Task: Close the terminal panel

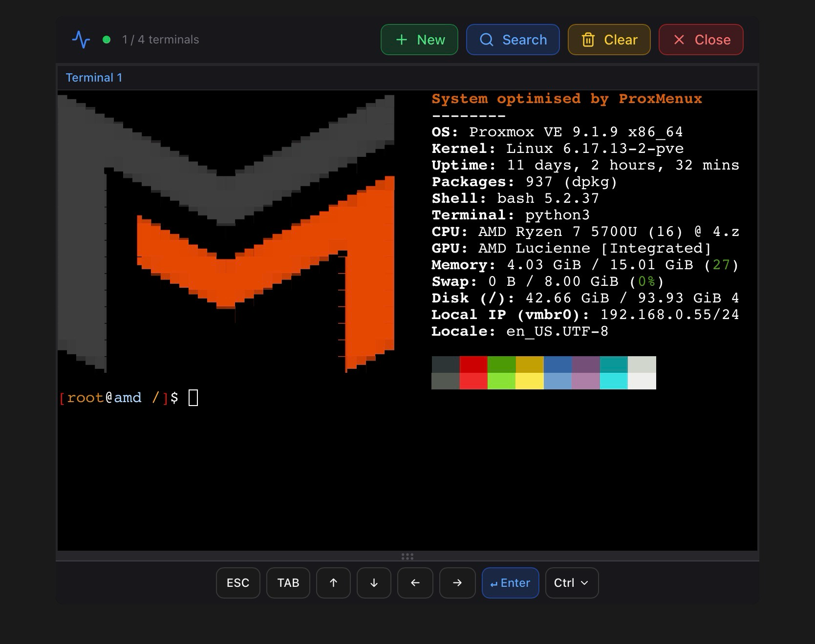Action: (x=701, y=40)
